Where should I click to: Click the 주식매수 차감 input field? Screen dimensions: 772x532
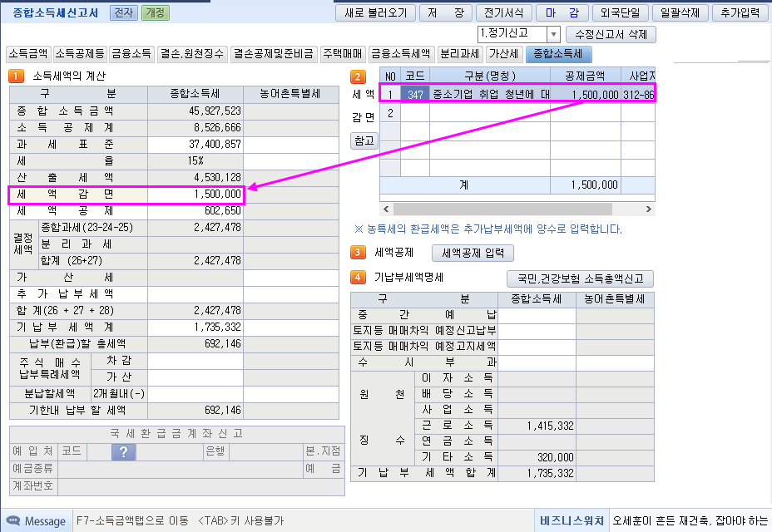195,361
